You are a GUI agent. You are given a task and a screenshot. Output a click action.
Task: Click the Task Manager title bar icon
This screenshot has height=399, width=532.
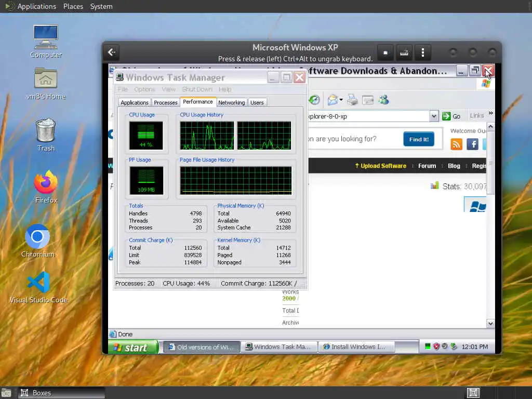coord(119,77)
